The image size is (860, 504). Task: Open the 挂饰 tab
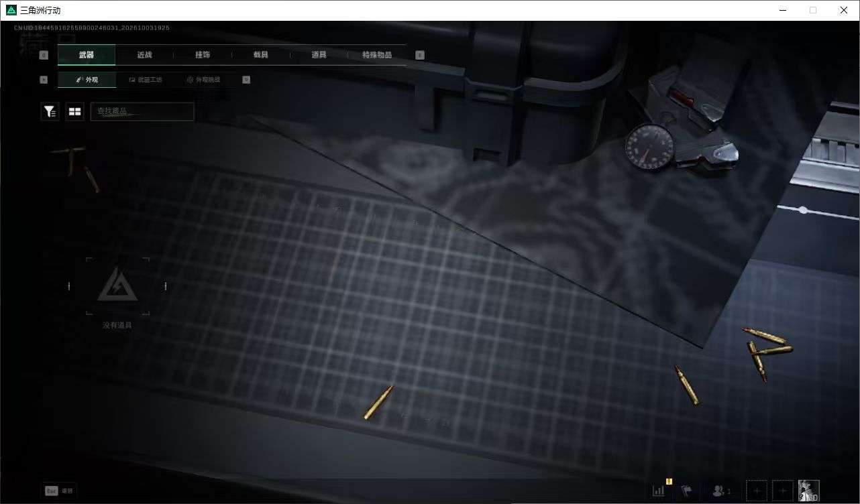click(203, 55)
